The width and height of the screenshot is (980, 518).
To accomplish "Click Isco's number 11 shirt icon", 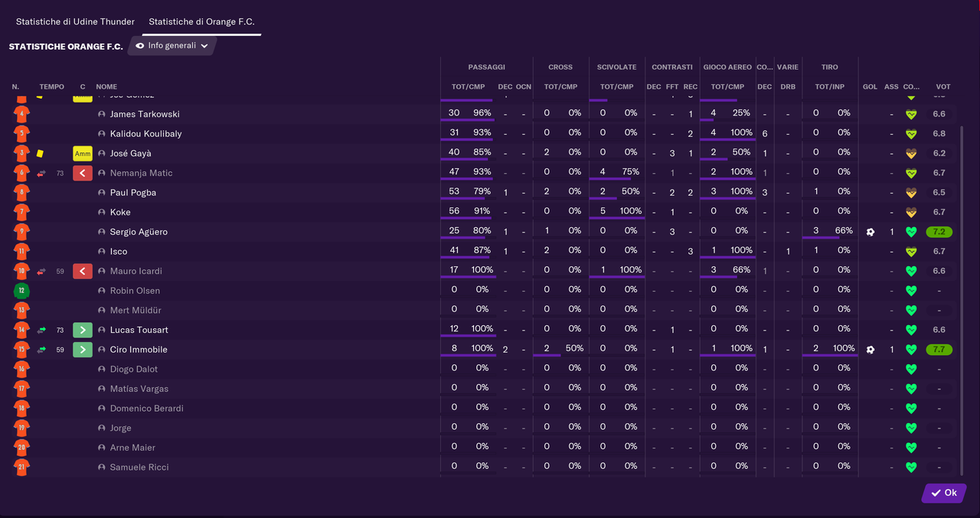I will point(21,251).
